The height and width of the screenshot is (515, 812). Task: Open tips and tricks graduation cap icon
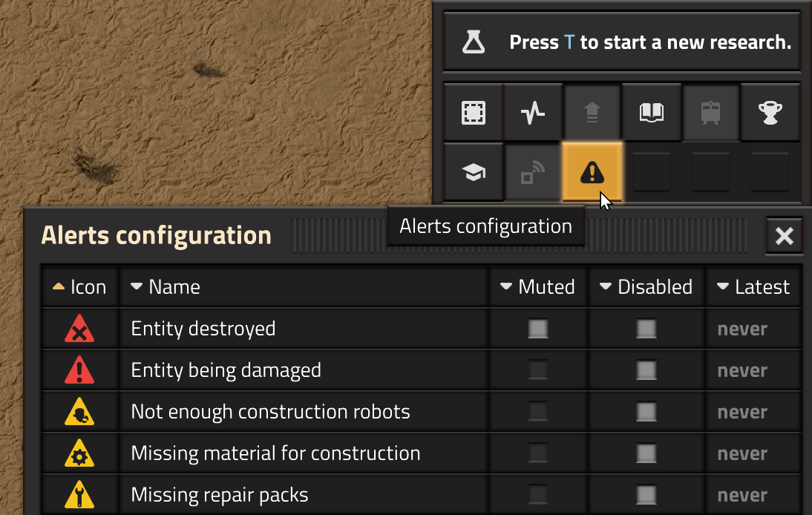pos(474,172)
